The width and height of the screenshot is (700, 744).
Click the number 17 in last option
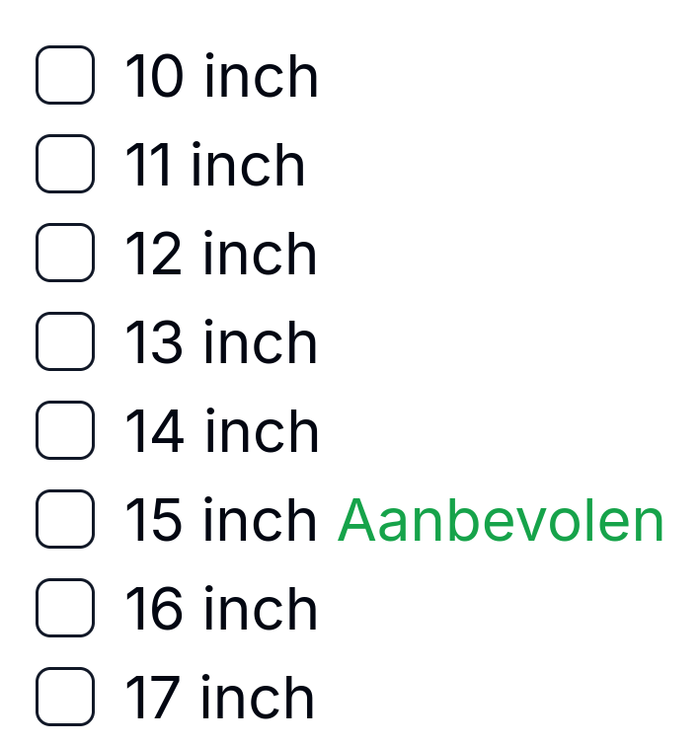point(152,699)
